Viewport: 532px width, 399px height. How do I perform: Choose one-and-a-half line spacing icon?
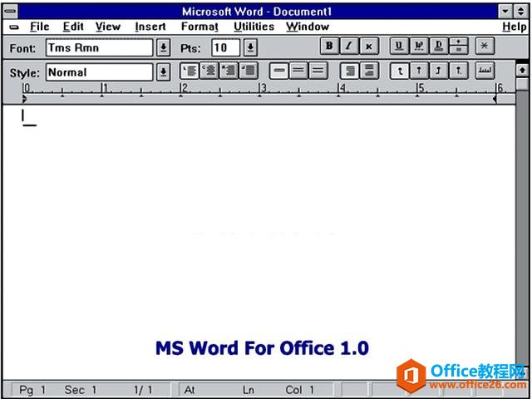point(298,71)
